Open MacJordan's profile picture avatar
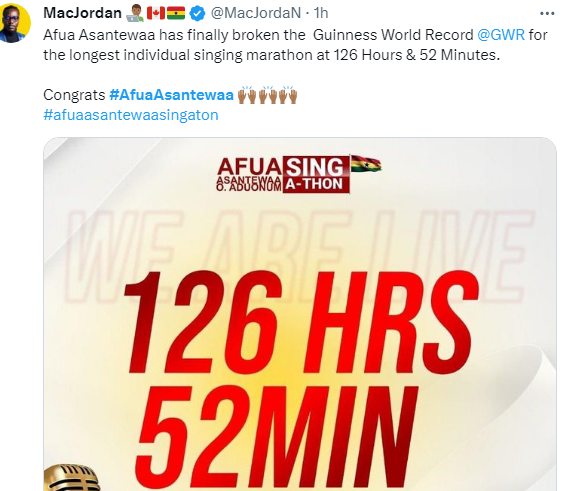This screenshot has height=491, width=572. [x=15, y=23]
